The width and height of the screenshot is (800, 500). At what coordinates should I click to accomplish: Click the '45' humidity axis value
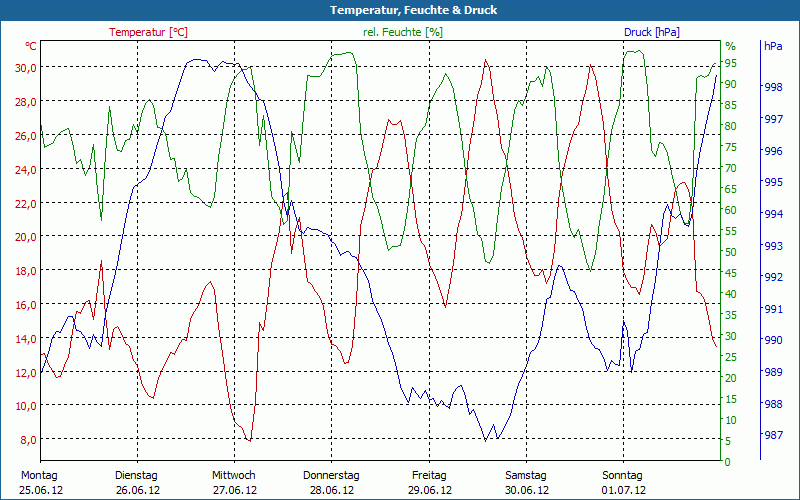click(x=731, y=273)
